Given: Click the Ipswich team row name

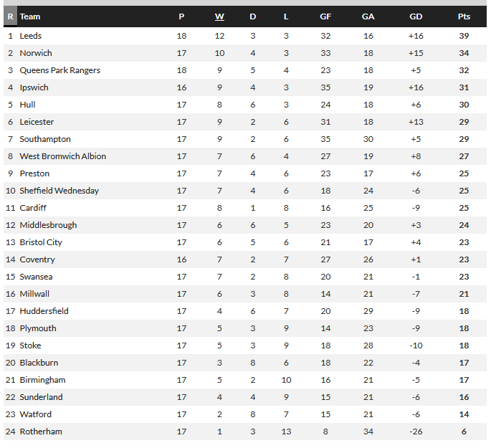Looking at the screenshot, I should (34, 87).
